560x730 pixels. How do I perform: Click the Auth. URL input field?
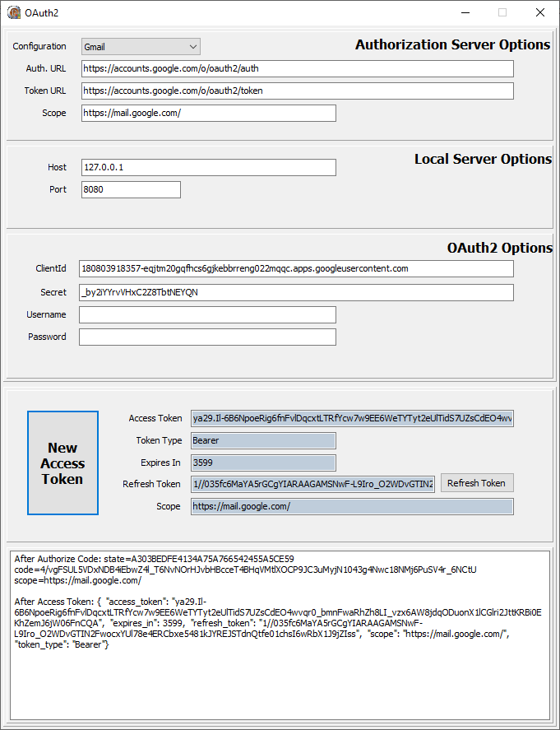point(298,68)
